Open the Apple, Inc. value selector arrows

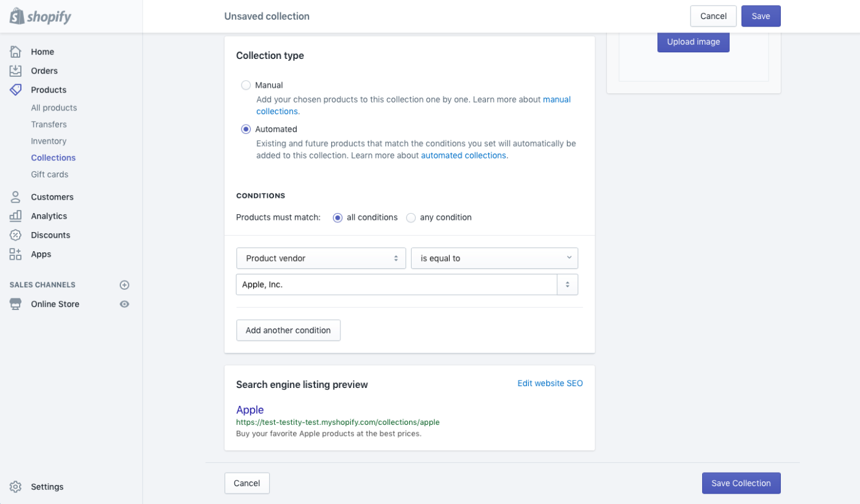[568, 285]
